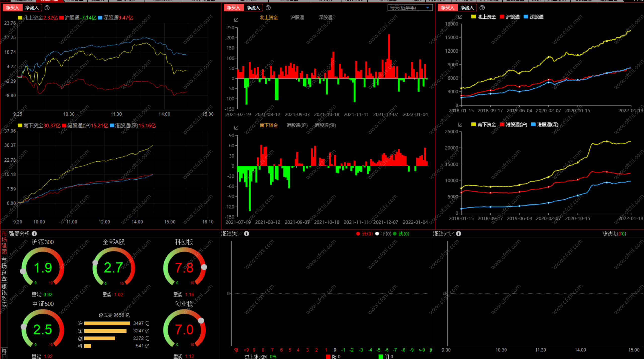
Task: Click 深股通 tab above northbound bars
Action: [326, 18]
